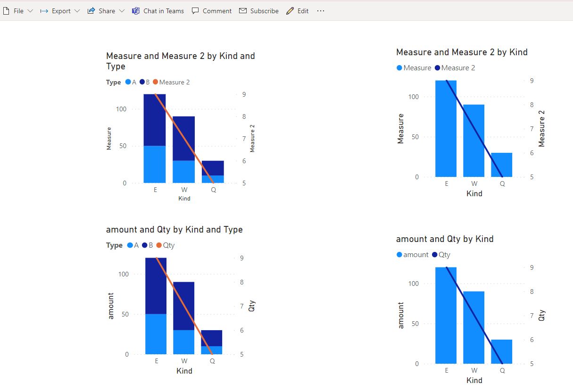Click the Subscribe envelope icon

pos(243,11)
